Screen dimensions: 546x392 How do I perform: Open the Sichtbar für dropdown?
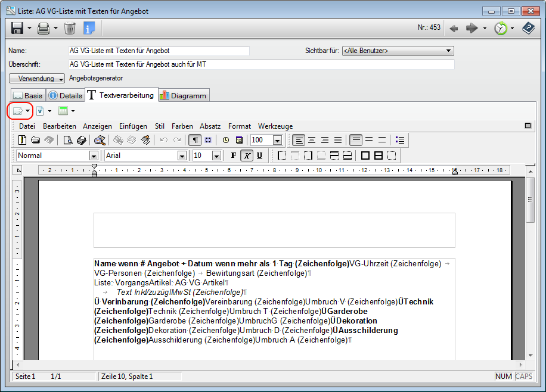pos(449,51)
